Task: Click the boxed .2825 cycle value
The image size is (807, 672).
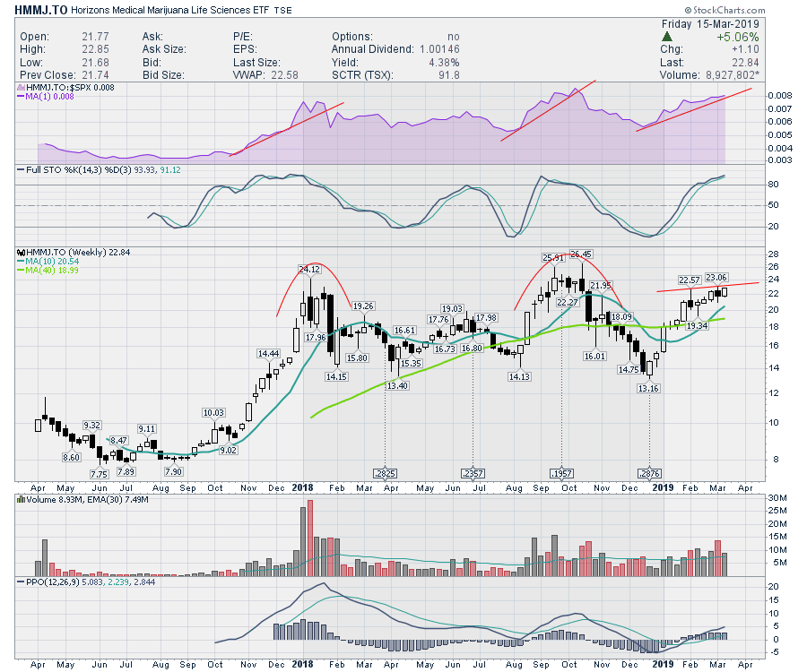Action: (x=386, y=473)
